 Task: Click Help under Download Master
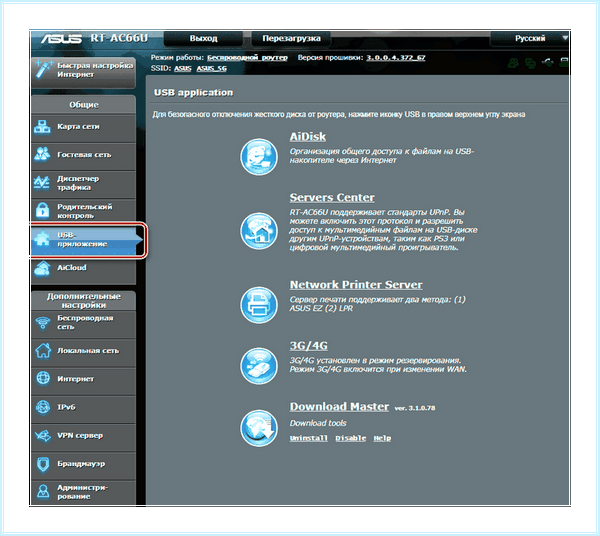point(382,438)
